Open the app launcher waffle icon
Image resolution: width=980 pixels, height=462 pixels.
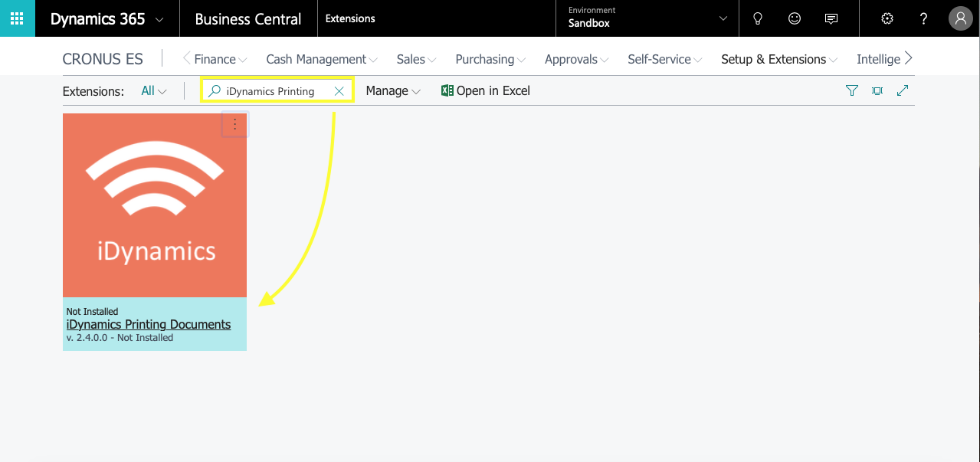coord(17,18)
